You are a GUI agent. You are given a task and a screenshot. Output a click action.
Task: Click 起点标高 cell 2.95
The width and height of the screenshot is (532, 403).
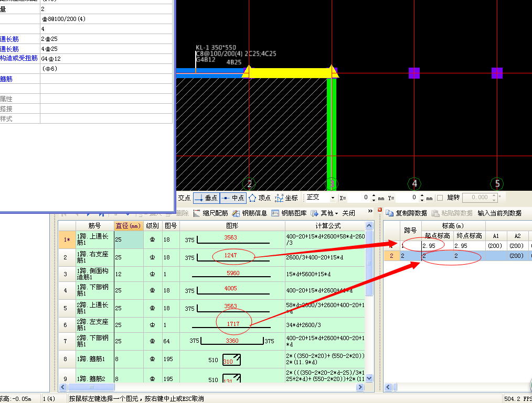click(438, 246)
